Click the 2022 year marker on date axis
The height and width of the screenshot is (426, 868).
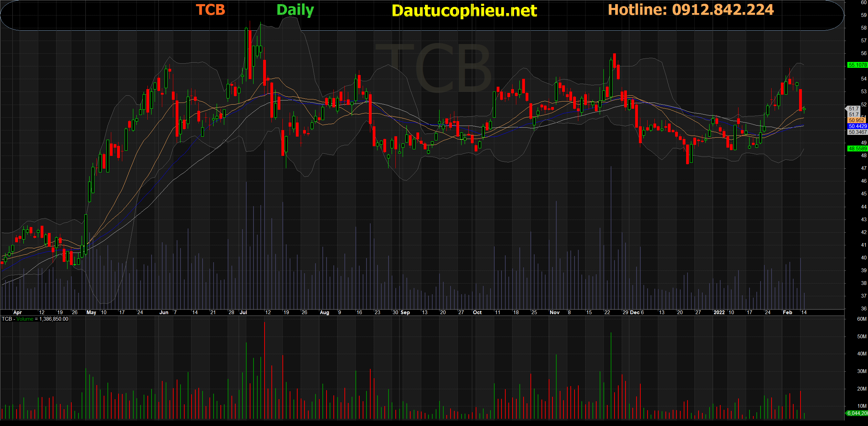tap(719, 312)
